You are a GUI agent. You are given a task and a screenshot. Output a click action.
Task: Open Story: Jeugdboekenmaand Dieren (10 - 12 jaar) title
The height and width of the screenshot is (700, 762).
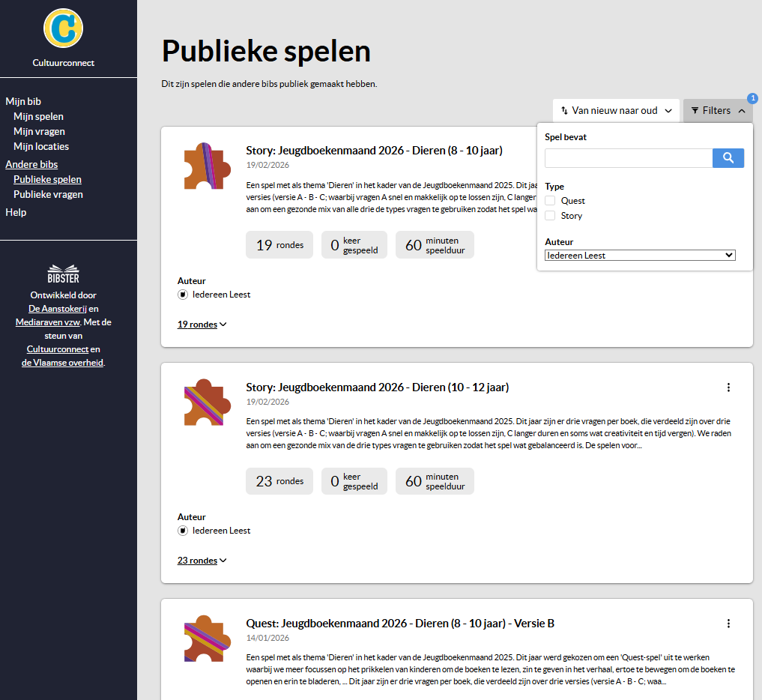click(377, 387)
